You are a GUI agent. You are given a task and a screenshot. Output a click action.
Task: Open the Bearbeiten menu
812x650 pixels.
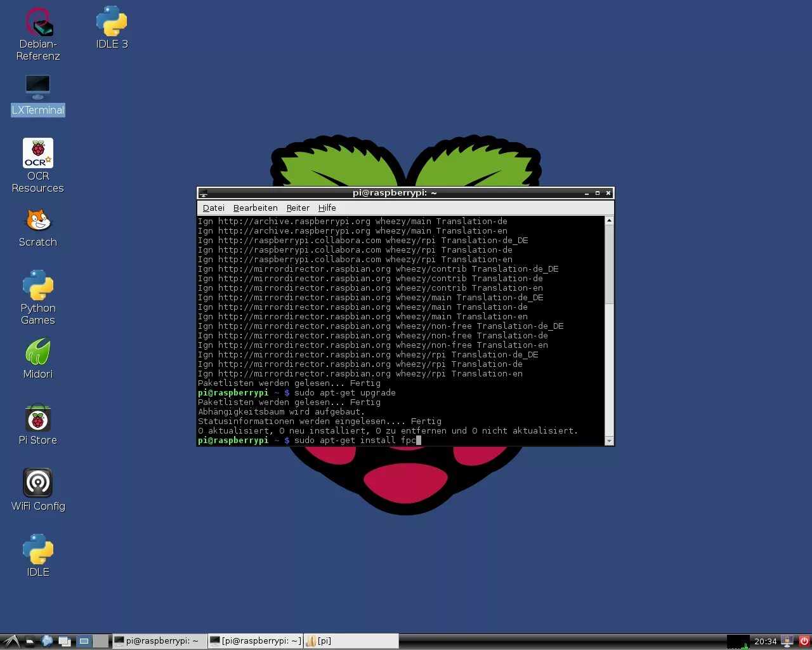click(255, 208)
